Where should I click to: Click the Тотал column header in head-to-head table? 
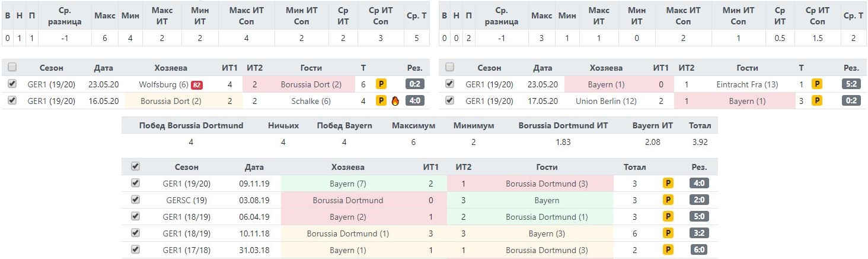[x=635, y=168]
